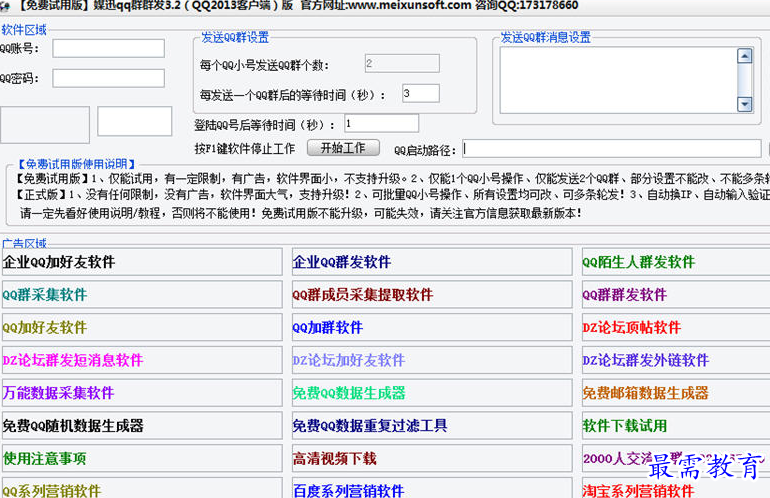
Task: Click the 【免费试用版使用说明】 heading
Action: (x=76, y=164)
